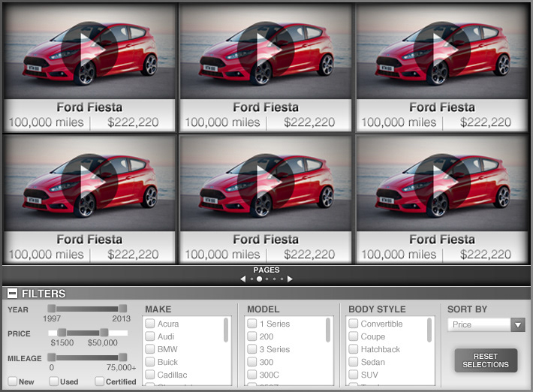Enable the Coupe body style checkbox
This screenshot has height=392, width=533.
[x=353, y=336]
